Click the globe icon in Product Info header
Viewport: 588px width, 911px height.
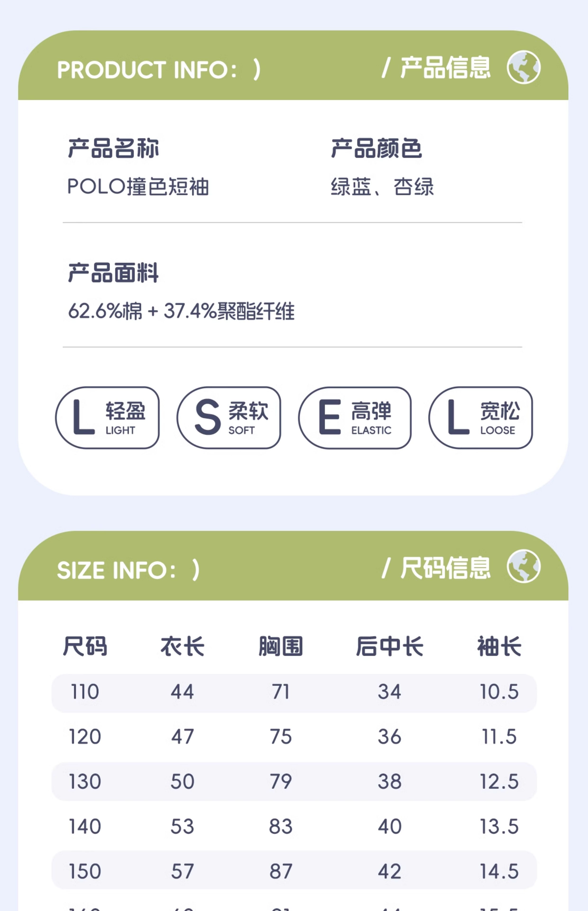click(x=524, y=67)
